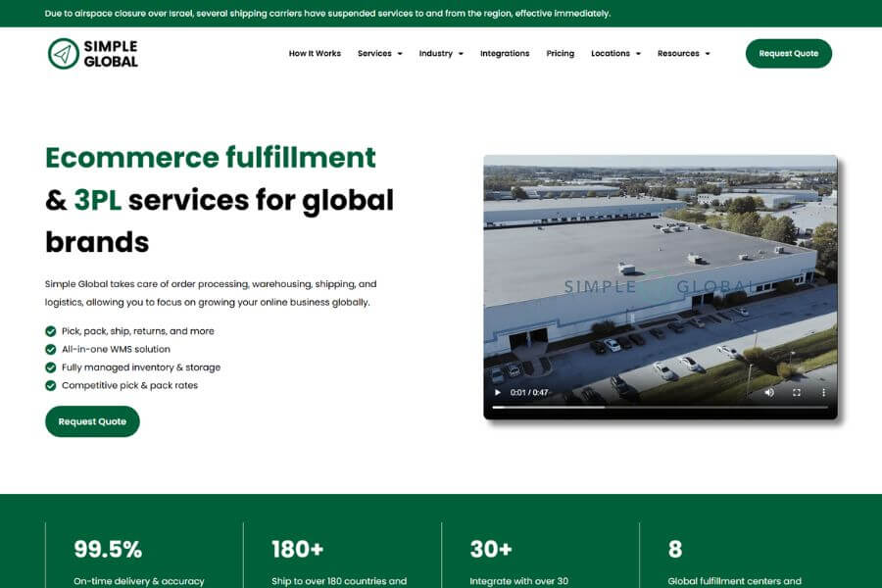Seek along the video progress bar
The width and height of the screenshot is (882, 588).
(661, 407)
